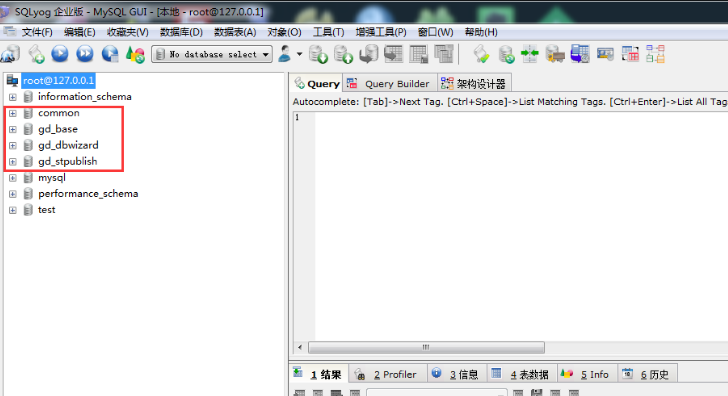The height and width of the screenshot is (396, 728).
Task: Open the 帮助(H) menu
Action: click(x=481, y=32)
